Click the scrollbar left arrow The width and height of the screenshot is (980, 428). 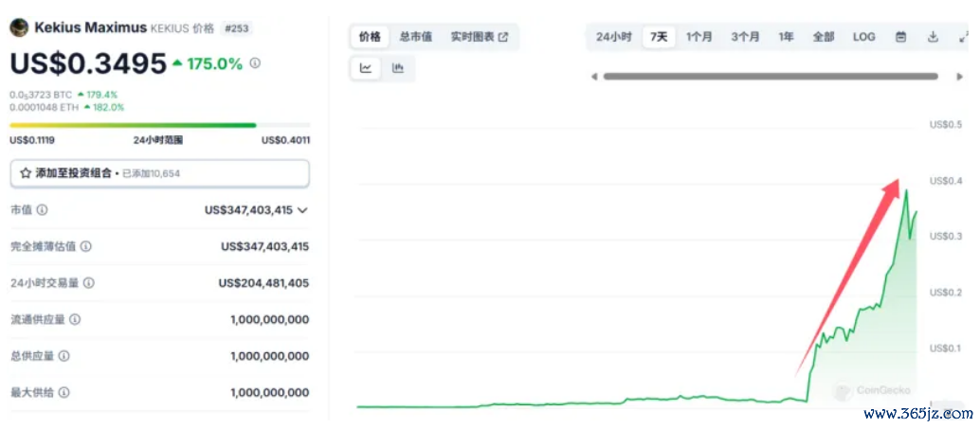593,77
